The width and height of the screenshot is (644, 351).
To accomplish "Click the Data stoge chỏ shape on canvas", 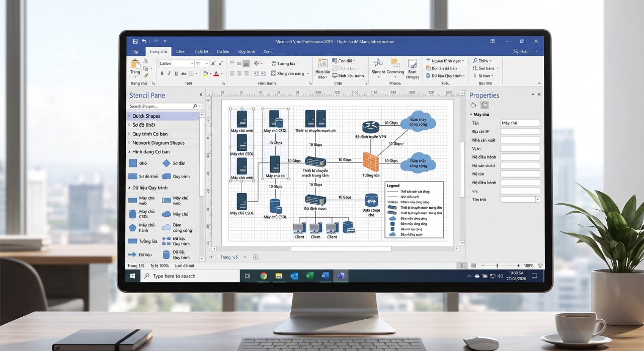I will 371,200.
